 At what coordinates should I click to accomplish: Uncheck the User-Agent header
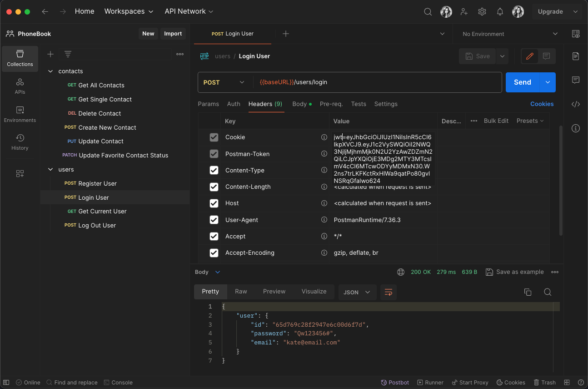[x=214, y=220]
